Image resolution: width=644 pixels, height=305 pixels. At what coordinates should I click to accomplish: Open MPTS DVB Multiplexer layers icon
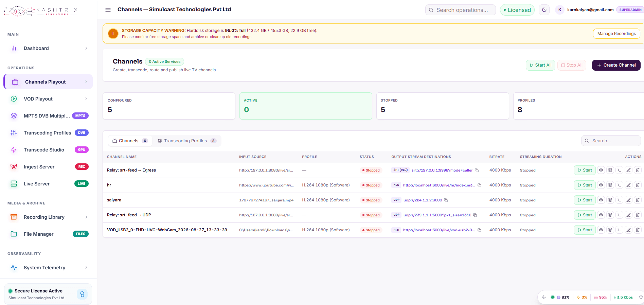[x=14, y=116]
